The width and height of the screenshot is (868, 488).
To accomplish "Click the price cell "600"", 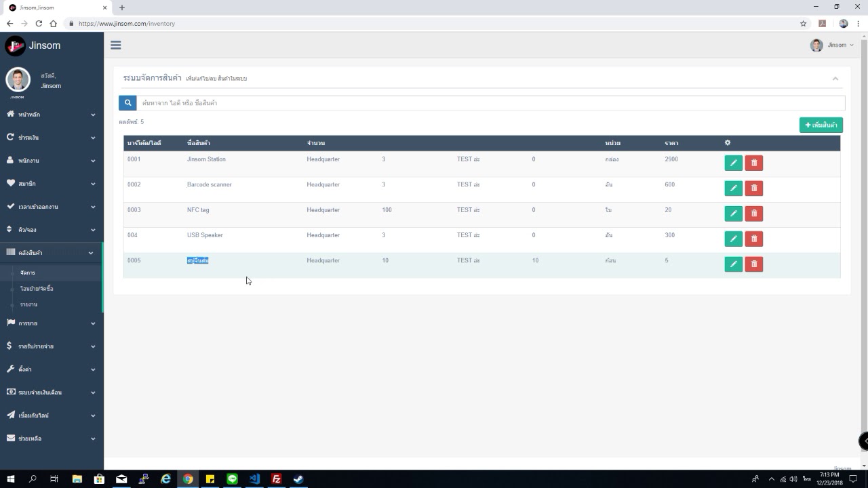I will coord(669,184).
